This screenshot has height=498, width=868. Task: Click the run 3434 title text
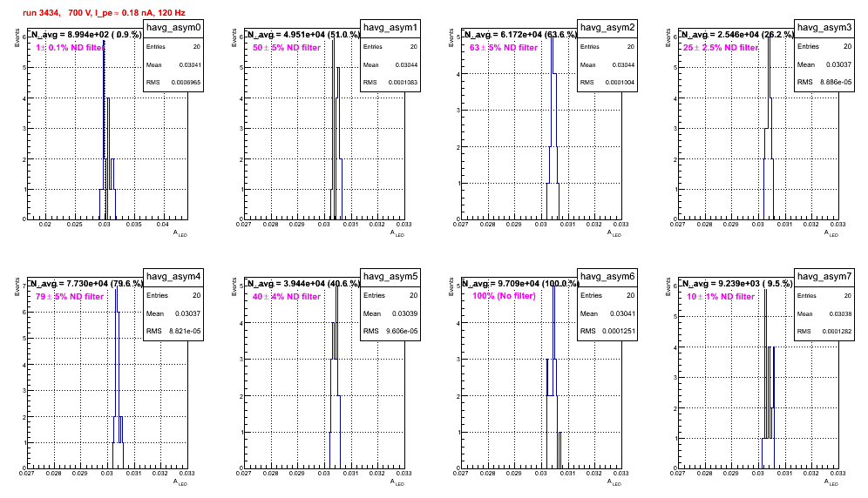(104, 13)
